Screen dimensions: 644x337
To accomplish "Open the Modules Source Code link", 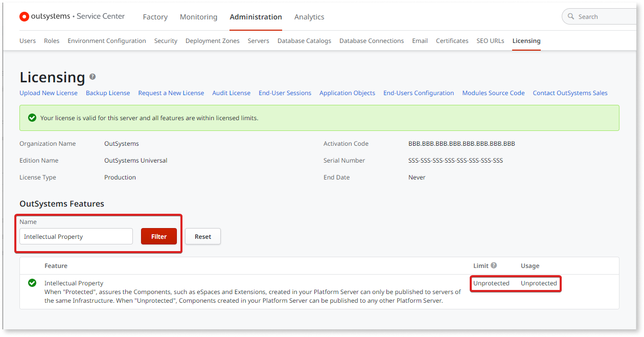I will point(493,93).
